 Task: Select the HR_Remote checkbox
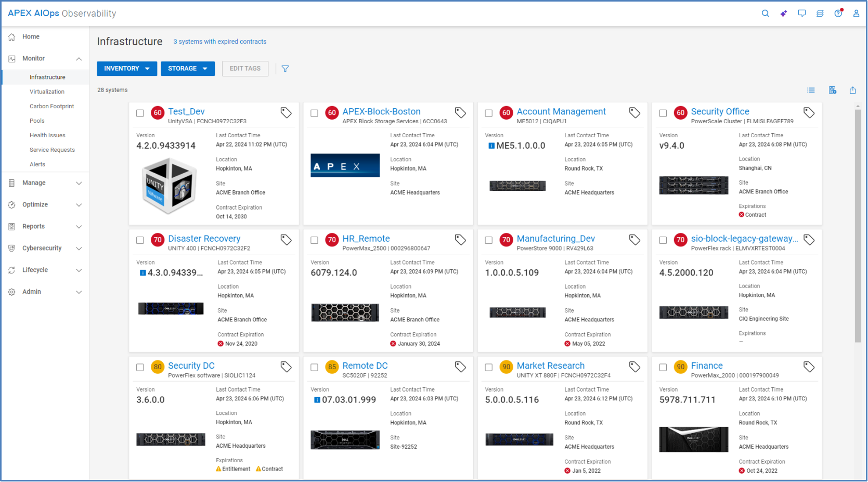coord(314,240)
